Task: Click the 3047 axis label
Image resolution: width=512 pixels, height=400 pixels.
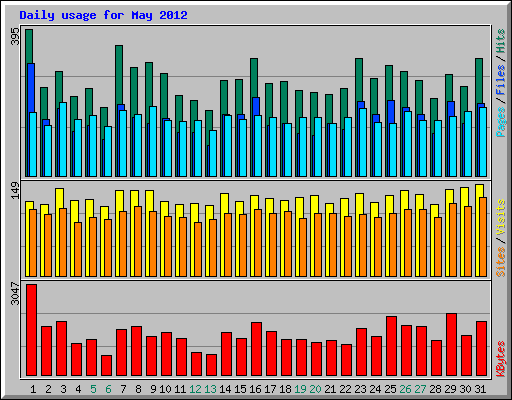Action: [x=15, y=293]
